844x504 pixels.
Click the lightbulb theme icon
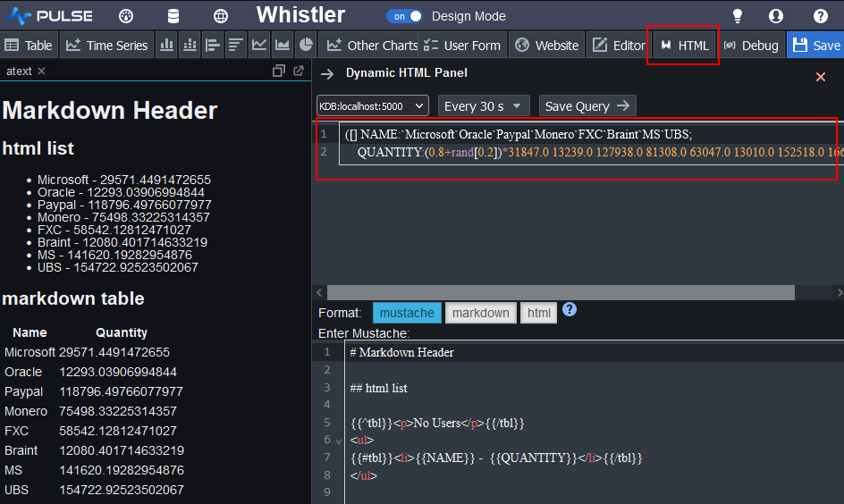click(738, 16)
